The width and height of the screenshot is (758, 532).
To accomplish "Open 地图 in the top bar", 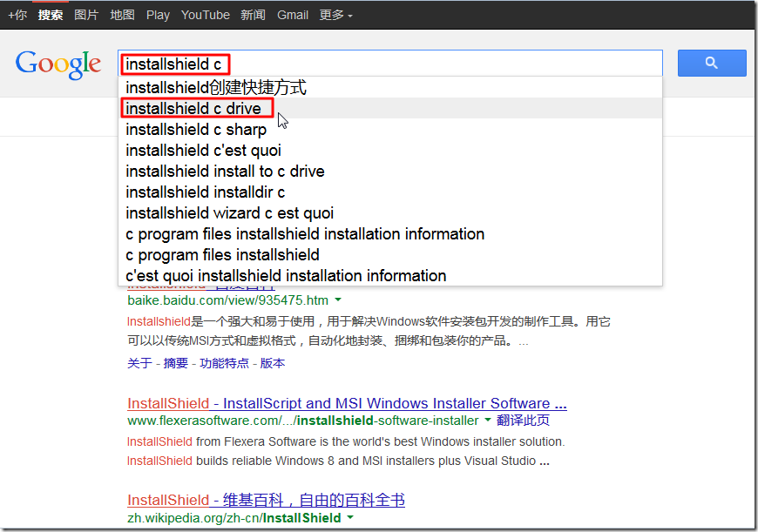I will point(122,15).
